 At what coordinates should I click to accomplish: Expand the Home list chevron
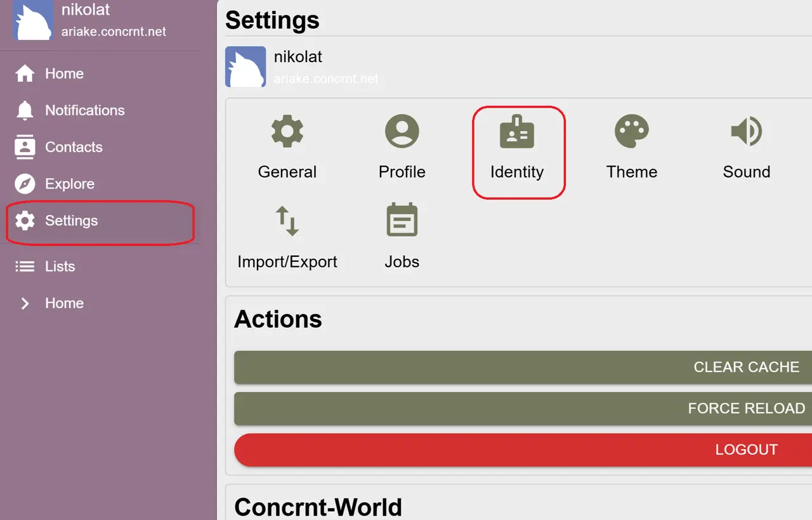(25, 303)
